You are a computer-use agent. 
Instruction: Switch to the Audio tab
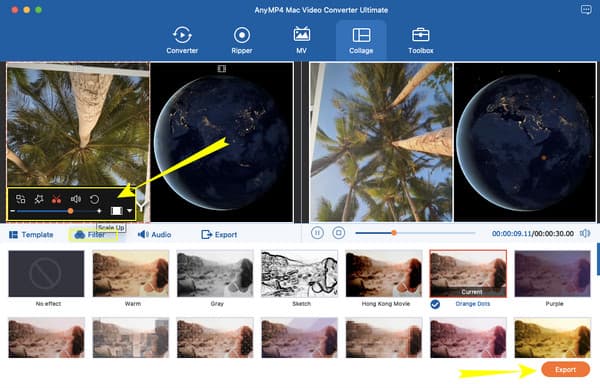[155, 235]
